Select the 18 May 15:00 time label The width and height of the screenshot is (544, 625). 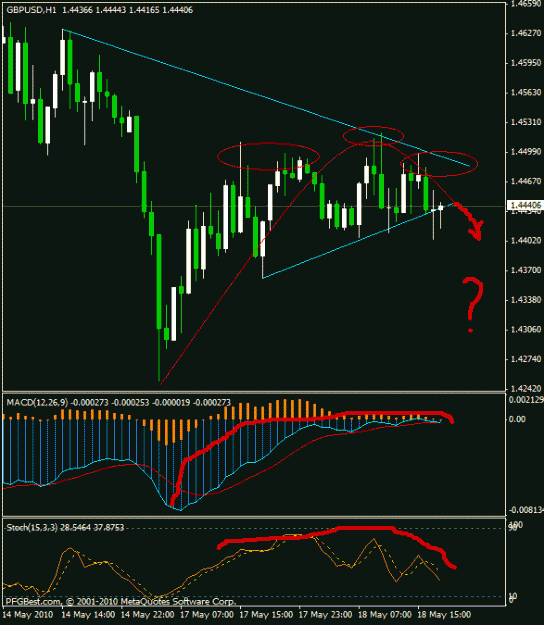click(444, 614)
